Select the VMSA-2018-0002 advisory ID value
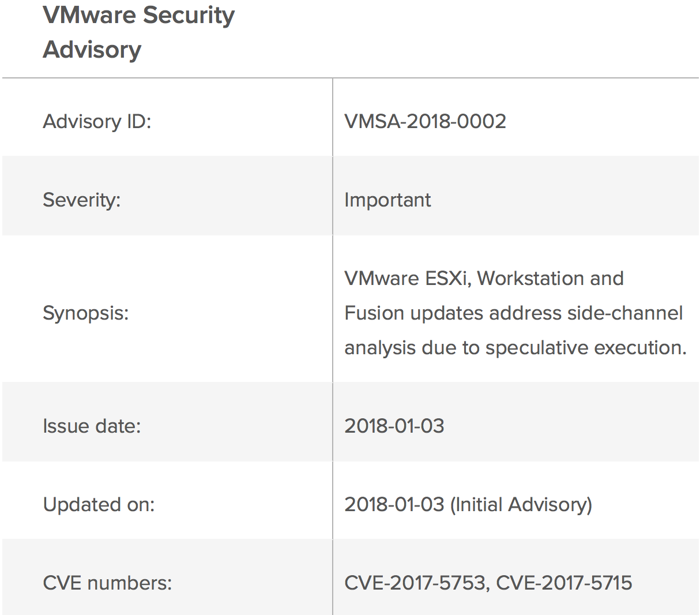The height and width of the screenshot is (615, 700). 425,122
